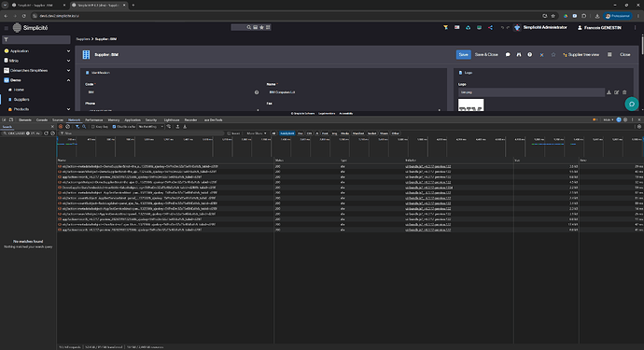Image resolution: width=644 pixels, height=350 pixels.
Task: Open the comments speech bubble icon
Action: pyautogui.click(x=508, y=55)
